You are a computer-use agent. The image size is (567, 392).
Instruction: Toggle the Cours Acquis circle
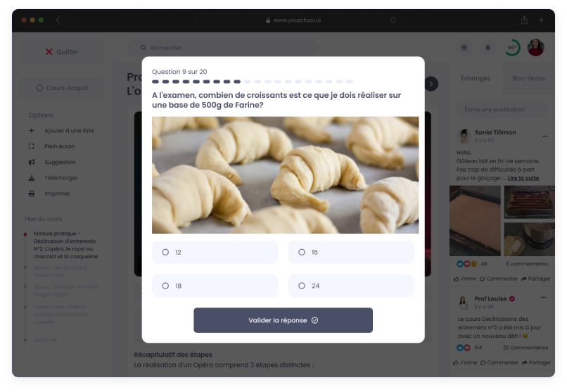pyautogui.click(x=39, y=88)
